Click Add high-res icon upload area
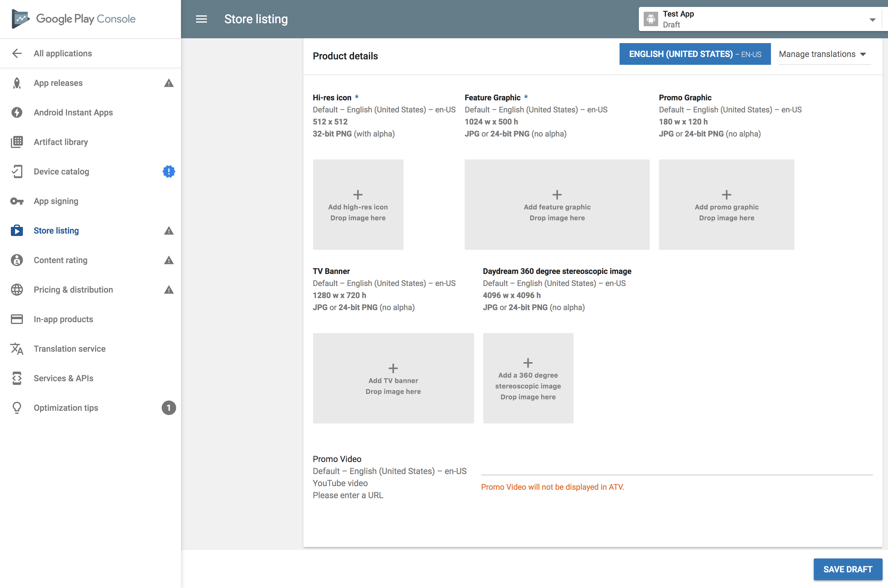Viewport: 888px width, 588px height. [x=358, y=205]
